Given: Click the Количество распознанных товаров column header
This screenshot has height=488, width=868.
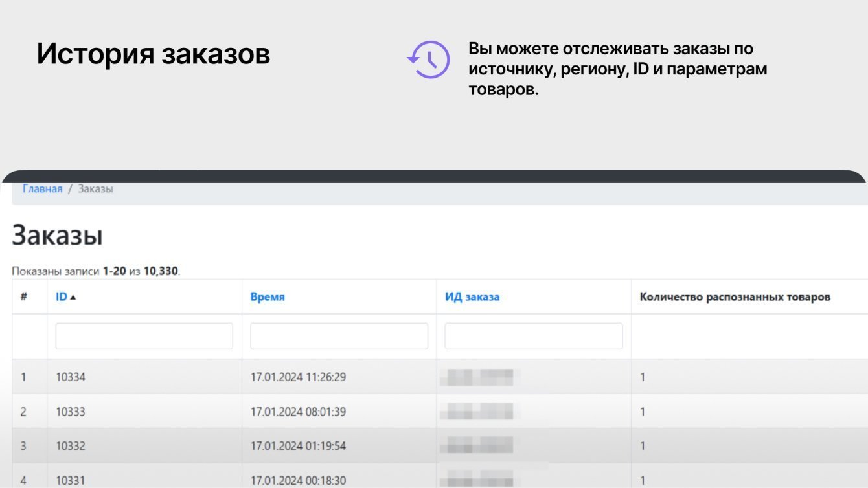Looking at the screenshot, I should [x=735, y=297].
